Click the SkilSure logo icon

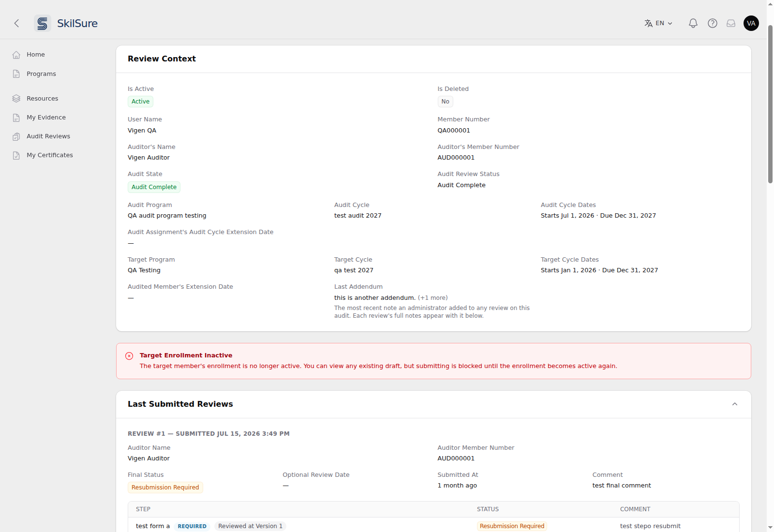43,23
